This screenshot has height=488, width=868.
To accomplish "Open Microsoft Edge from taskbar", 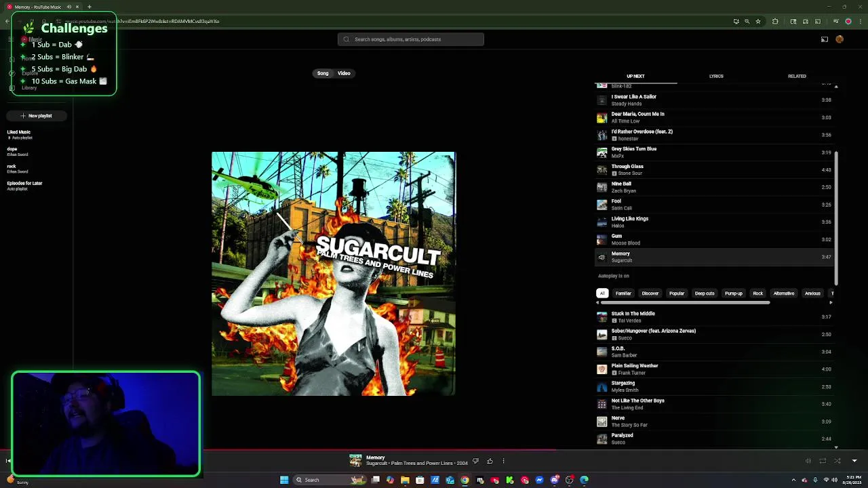I will pyautogui.click(x=585, y=480).
